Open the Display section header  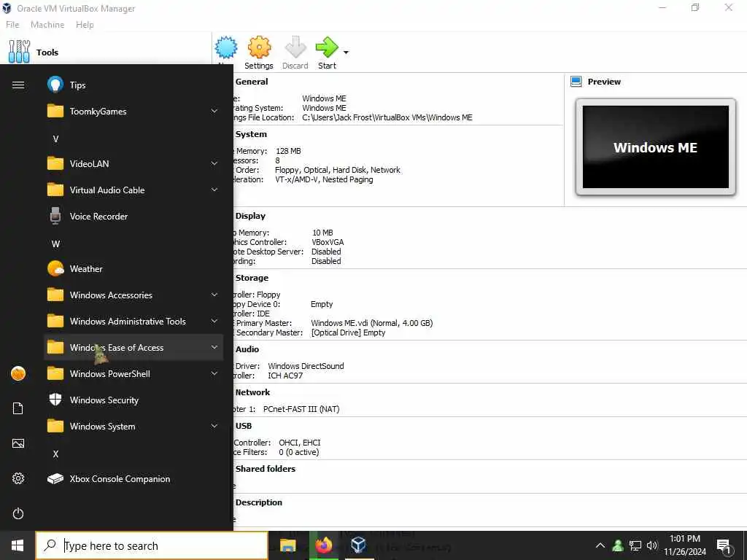click(x=250, y=216)
